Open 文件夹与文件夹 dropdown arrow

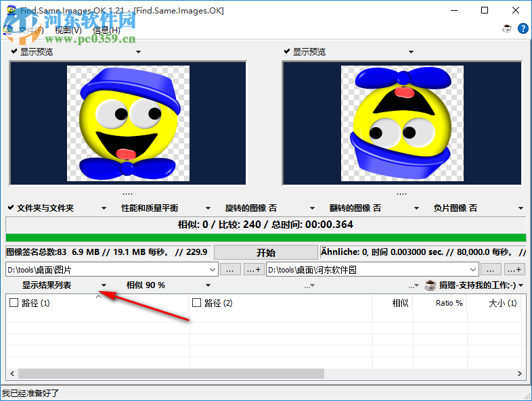tap(104, 208)
